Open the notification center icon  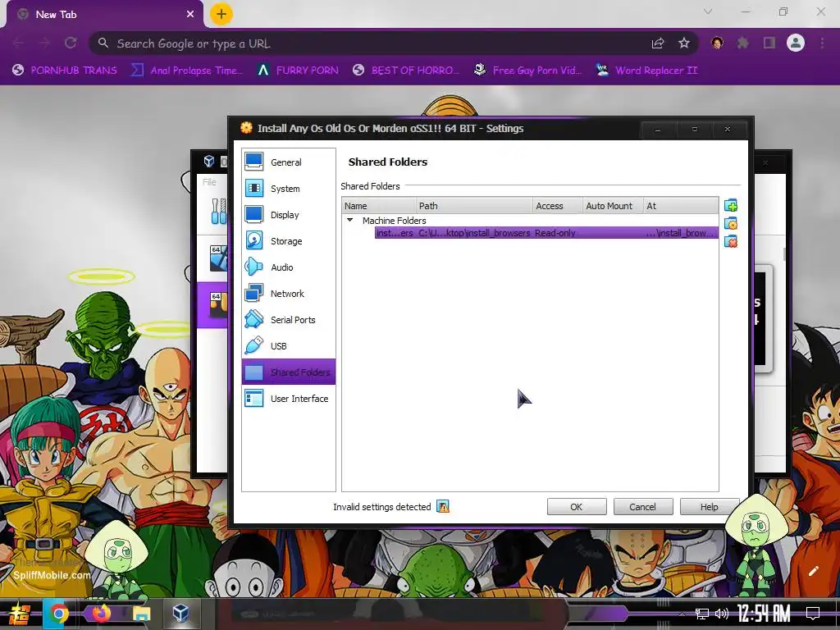pos(813,614)
